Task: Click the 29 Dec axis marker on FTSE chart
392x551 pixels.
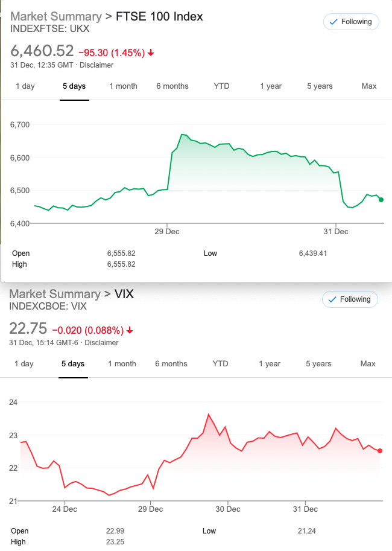Action: [x=167, y=232]
